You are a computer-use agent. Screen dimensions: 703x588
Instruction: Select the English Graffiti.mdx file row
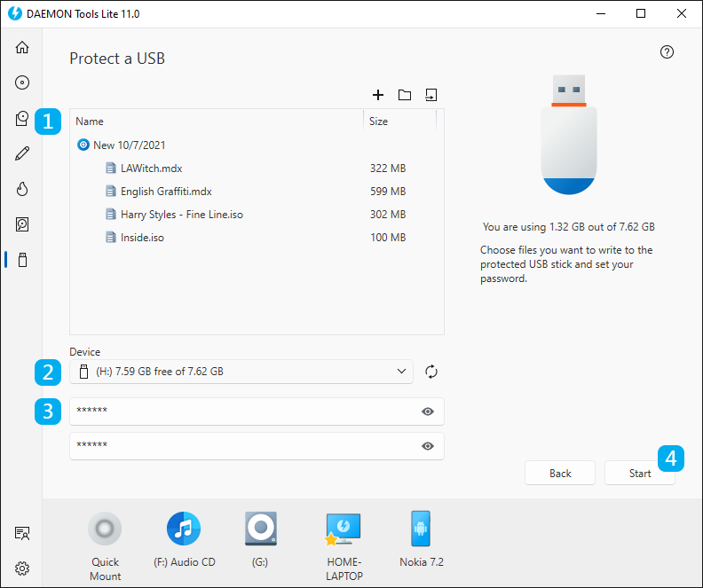(257, 192)
